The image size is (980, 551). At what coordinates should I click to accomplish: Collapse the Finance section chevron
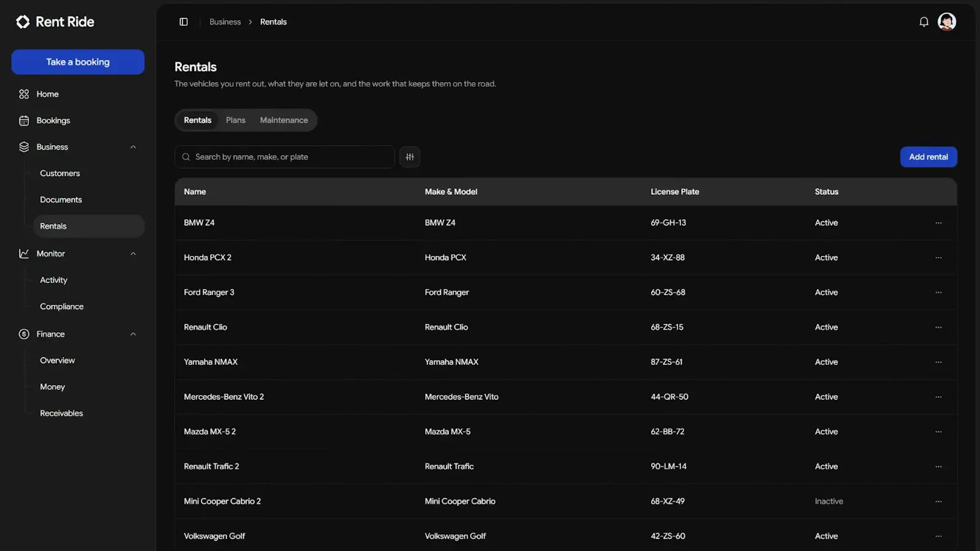[x=133, y=334]
